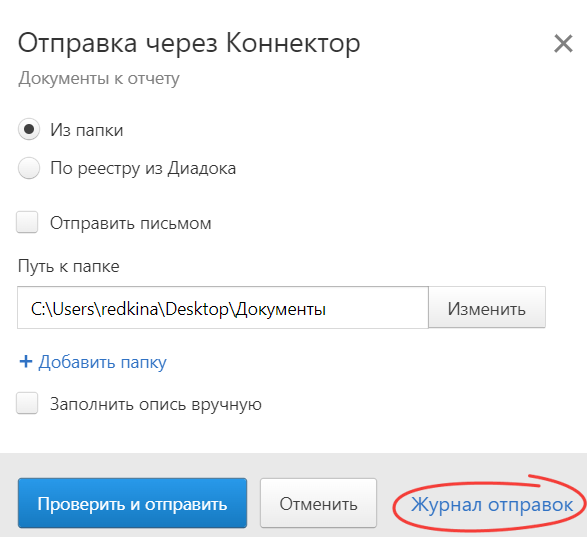This screenshot has width=587, height=537.
Task: Open the Журнал отправок link
Action: click(492, 504)
